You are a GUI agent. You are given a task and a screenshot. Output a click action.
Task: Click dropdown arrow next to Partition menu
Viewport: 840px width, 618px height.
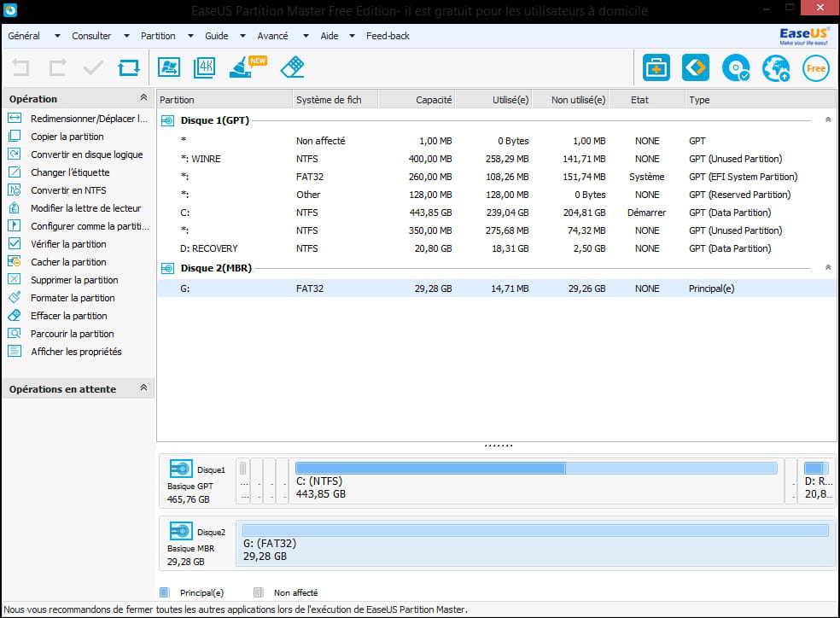click(190, 37)
